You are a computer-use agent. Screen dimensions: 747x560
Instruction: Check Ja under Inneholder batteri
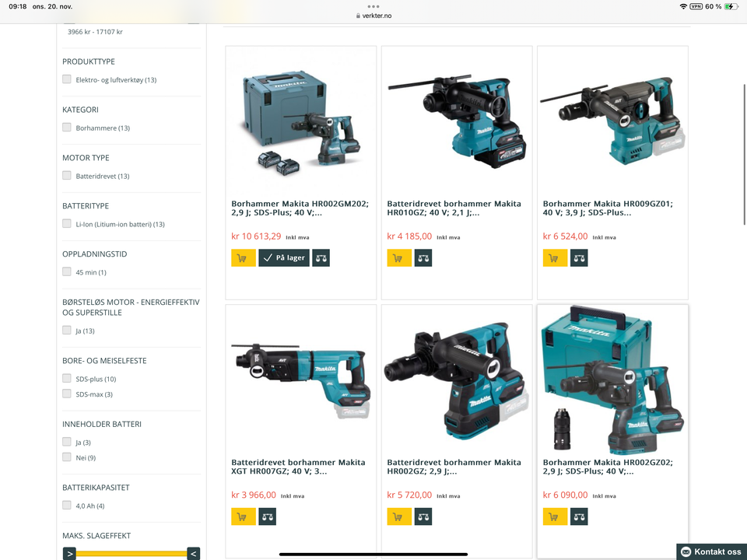coord(67,442)
